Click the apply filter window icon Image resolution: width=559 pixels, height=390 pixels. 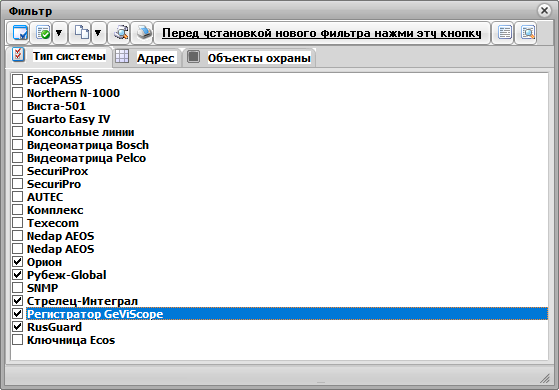click(20, 33)
